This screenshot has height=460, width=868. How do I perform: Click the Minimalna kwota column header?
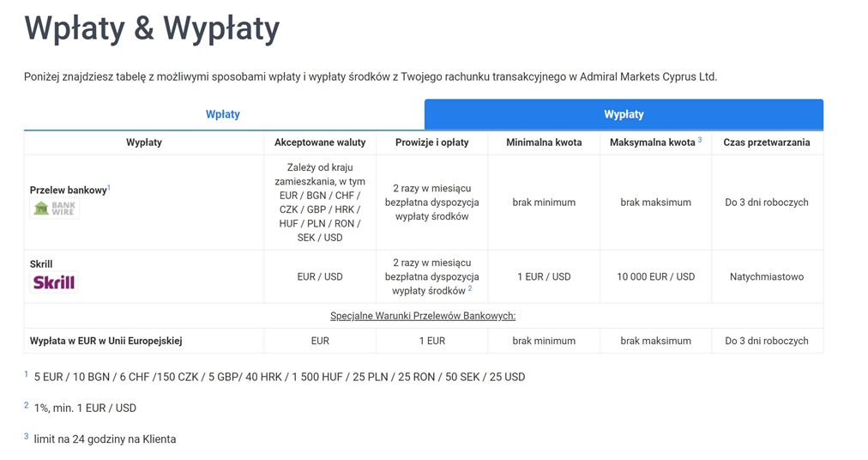[544, 142]
